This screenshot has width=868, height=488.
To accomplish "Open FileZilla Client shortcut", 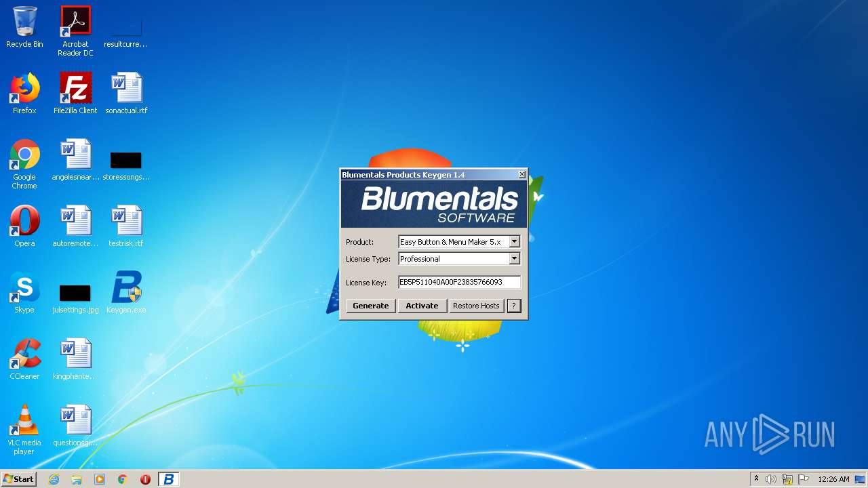I will [75, 94].
